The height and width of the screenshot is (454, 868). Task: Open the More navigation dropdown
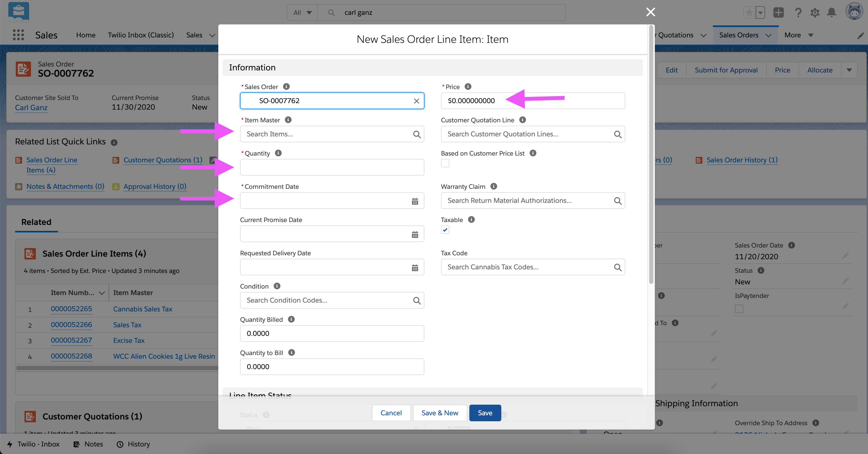(x=799, y=35)
